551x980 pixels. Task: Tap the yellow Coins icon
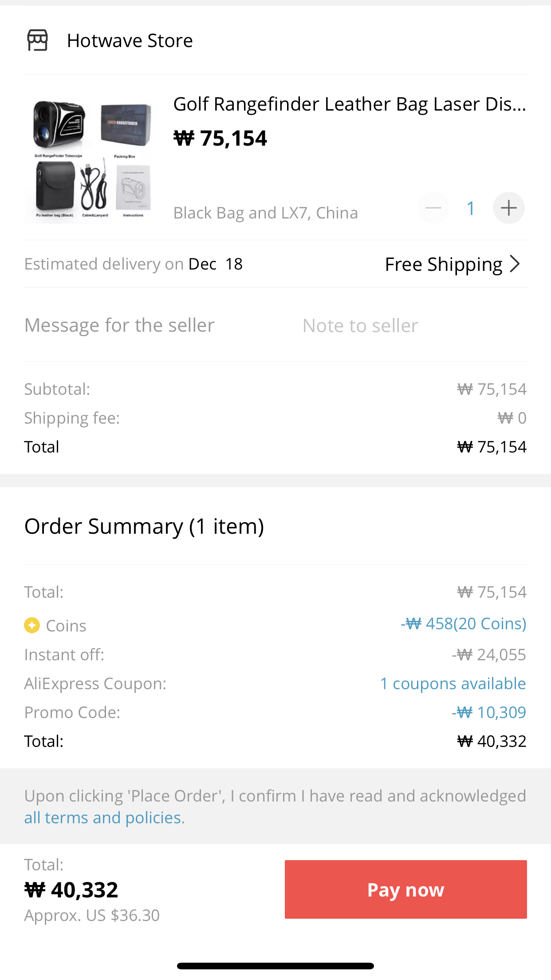coord(32,625)
